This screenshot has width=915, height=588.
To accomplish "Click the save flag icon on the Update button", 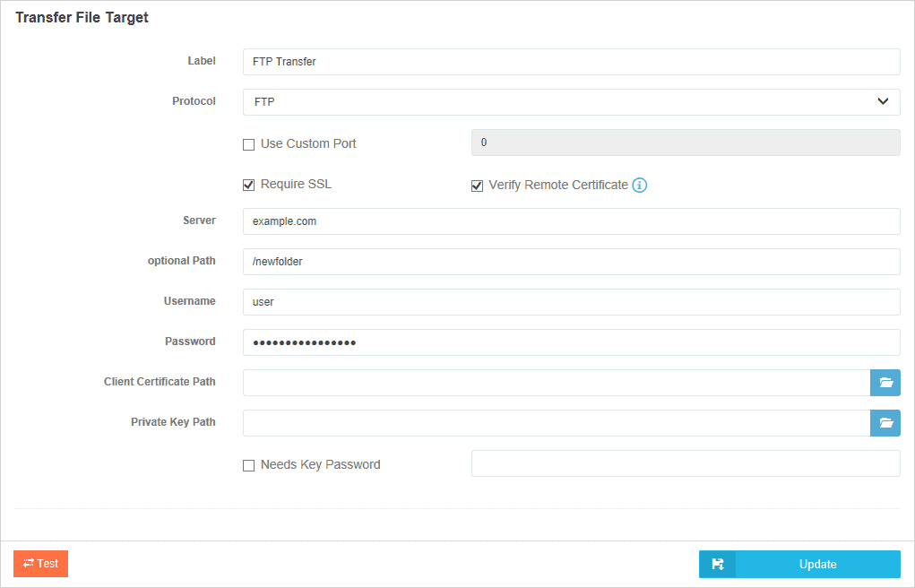I will [717, 564].
